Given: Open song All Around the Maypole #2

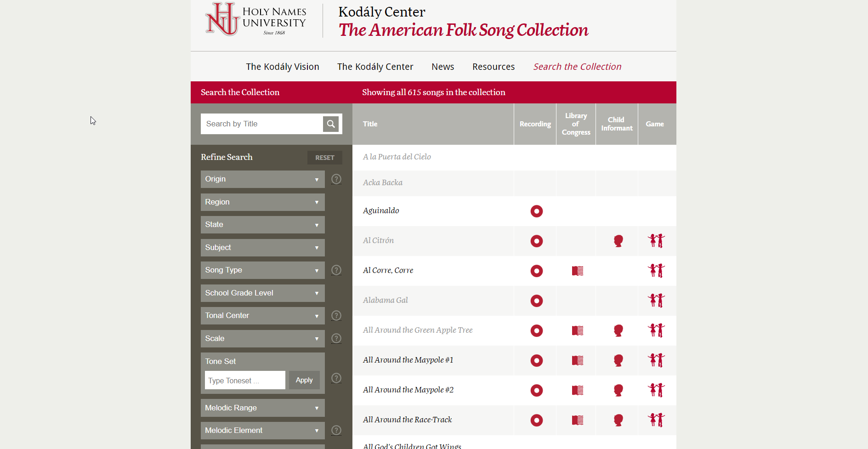Looking at the screenshot, I should (x=408, y=390).
